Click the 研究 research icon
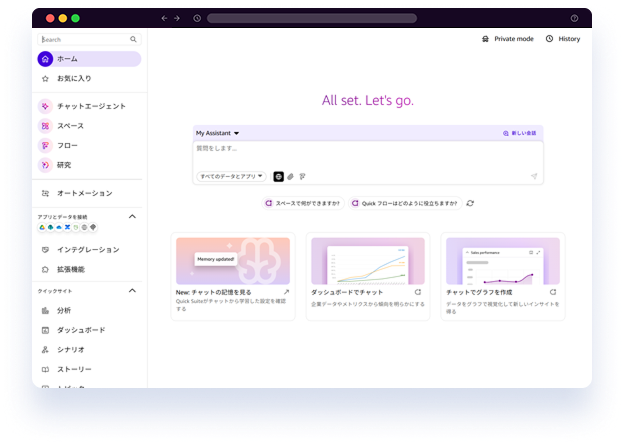624x444 pixels. pos(45,165)
